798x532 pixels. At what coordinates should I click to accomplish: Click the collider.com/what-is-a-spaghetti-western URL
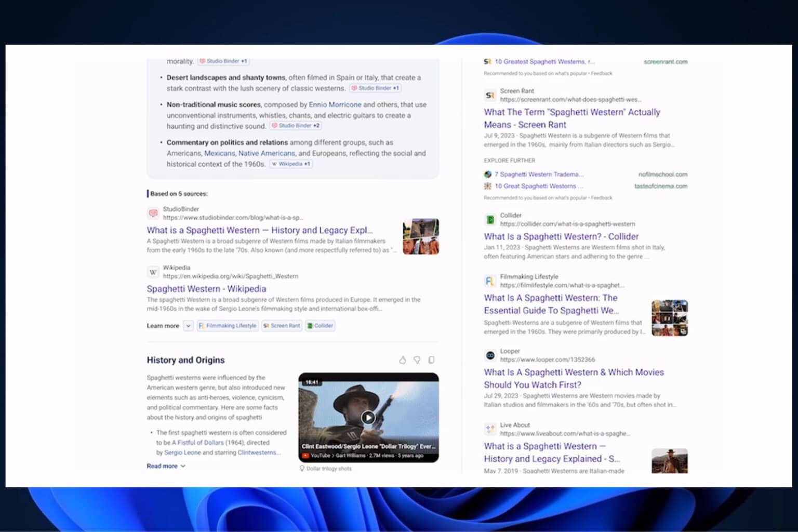pyautogui.click(x=568, y=224)
